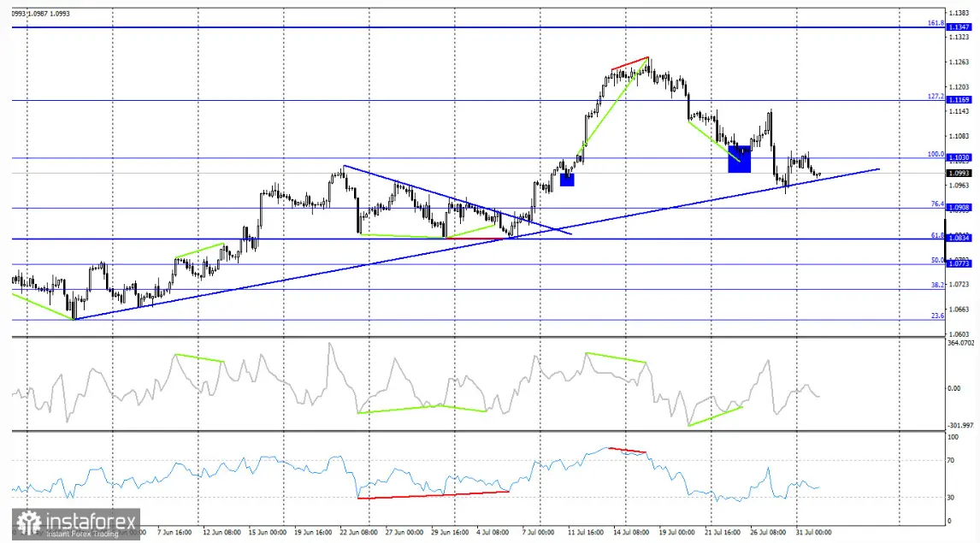Click the blue buy-signal square near 11 Jul
The height and width of the screenshot is (543, 980).
click(x=567, y=179)
